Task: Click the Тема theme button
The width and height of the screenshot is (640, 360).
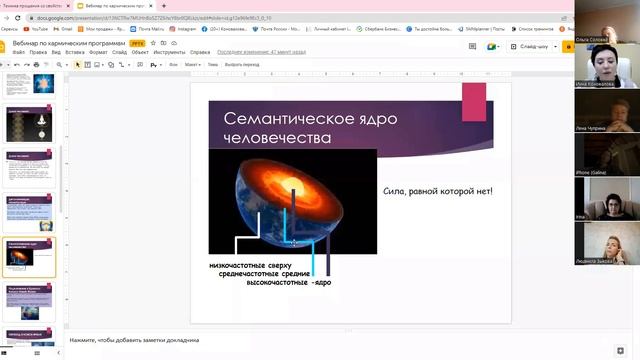Action: pyautogui.click(x=213, y=65)
